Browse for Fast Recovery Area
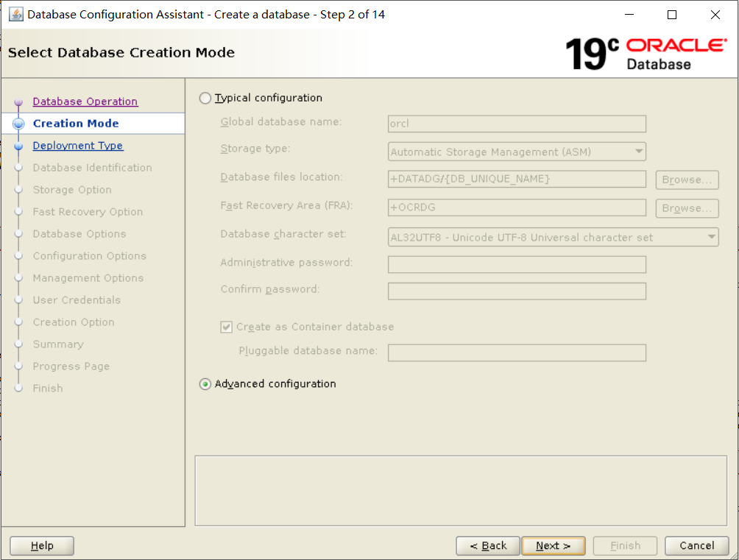739x560 pixels. pos(687,208)
